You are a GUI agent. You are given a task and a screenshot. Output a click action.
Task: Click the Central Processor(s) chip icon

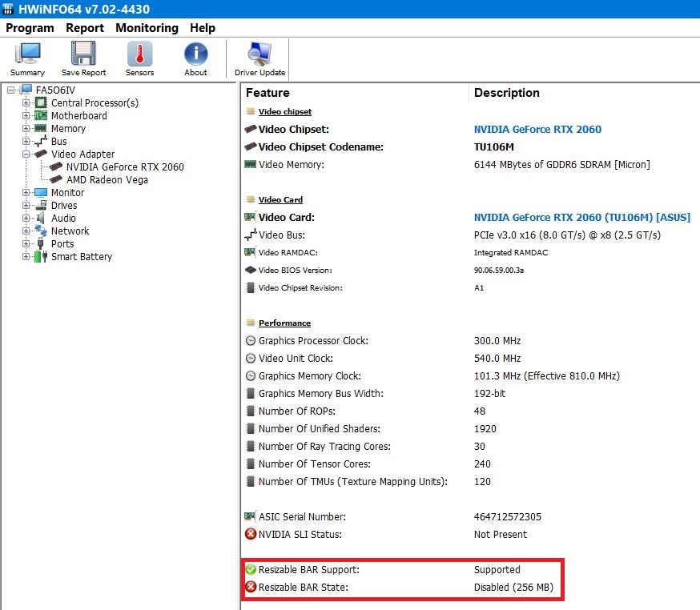click(41, 102)
